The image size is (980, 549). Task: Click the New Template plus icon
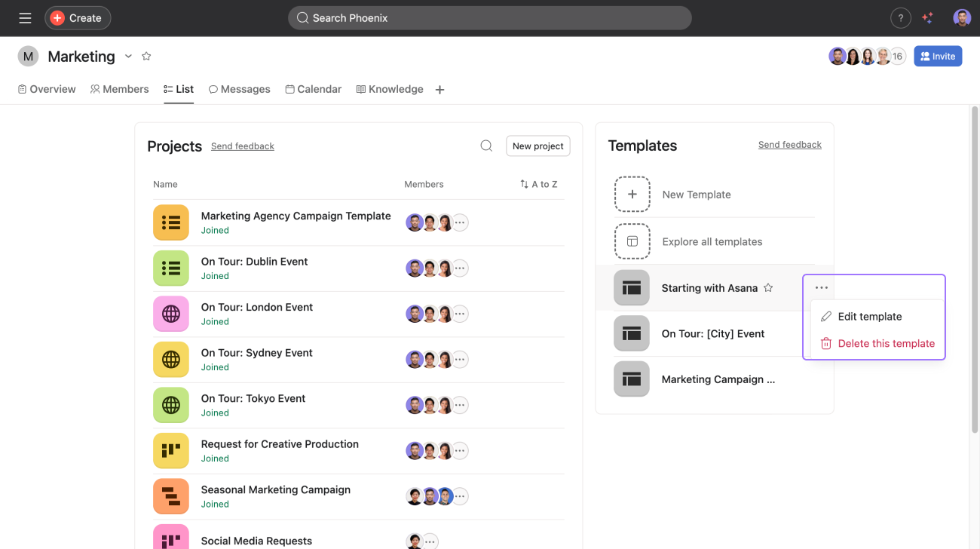pyautogui.click(x=632, y=195)
